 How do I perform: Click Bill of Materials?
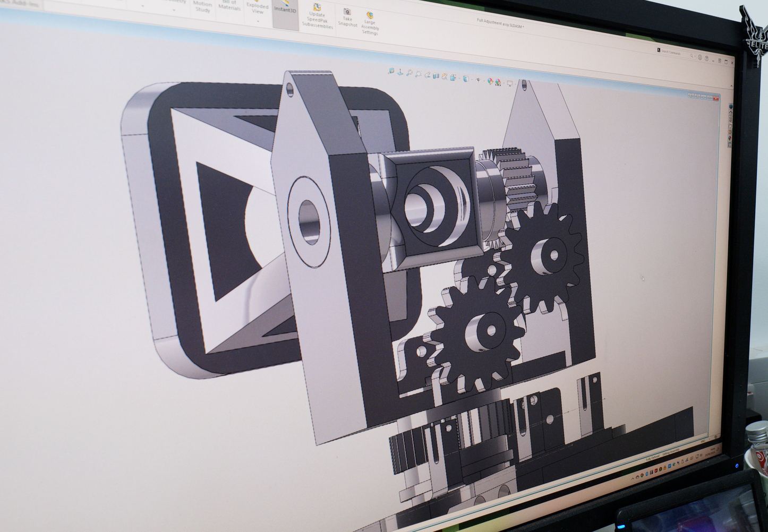[229, 5]
